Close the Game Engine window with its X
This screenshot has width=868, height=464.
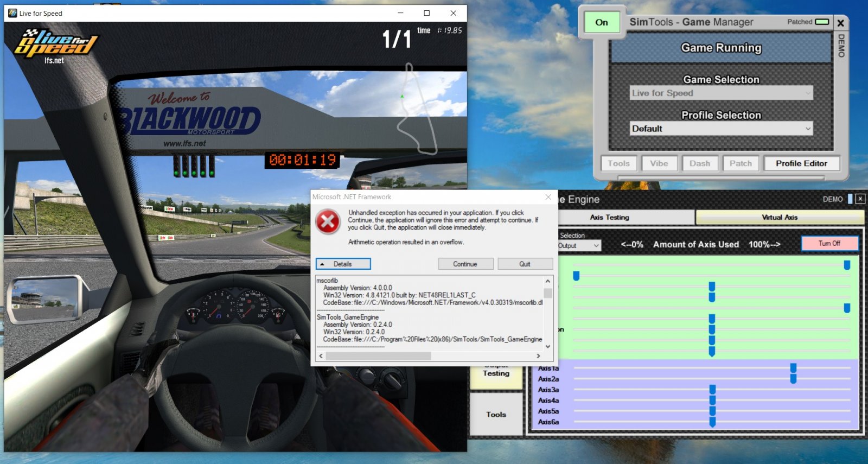(x=860, y=199)
